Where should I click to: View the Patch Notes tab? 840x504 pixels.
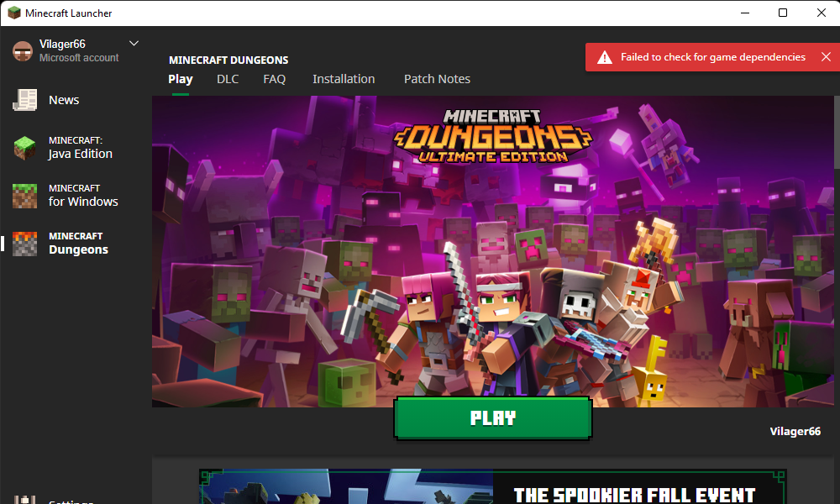[437, 79]
